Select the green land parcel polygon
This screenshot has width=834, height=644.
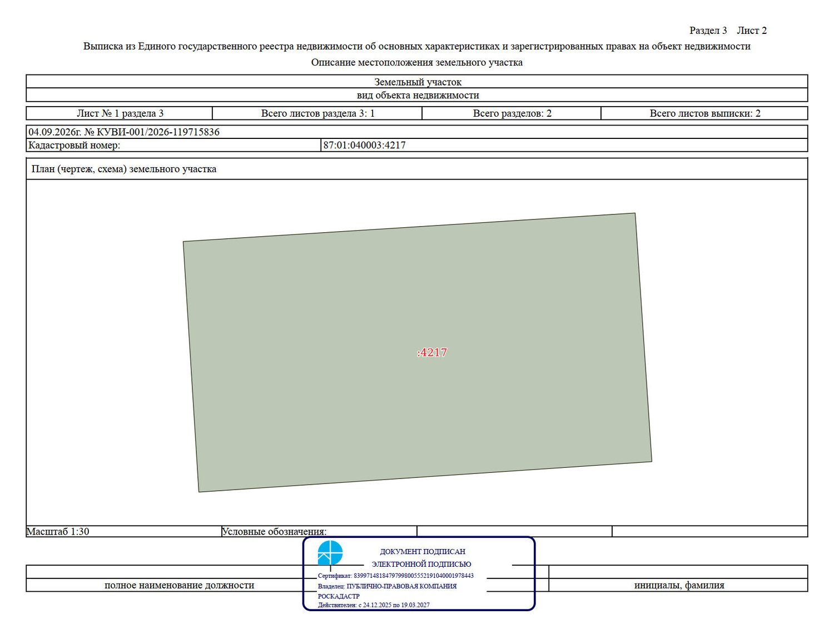click(x=418, y=352)
